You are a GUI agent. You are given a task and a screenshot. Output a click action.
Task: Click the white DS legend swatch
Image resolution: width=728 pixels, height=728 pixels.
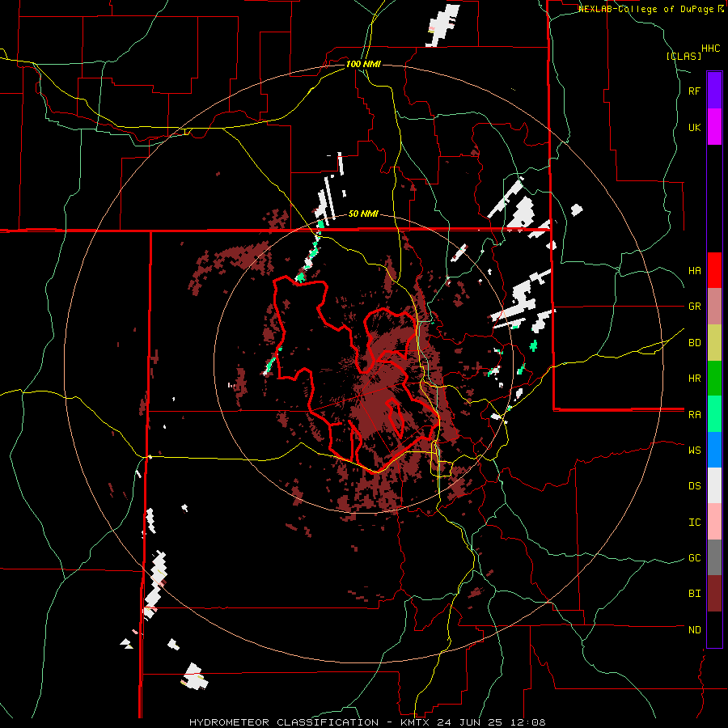pos(714,485)
